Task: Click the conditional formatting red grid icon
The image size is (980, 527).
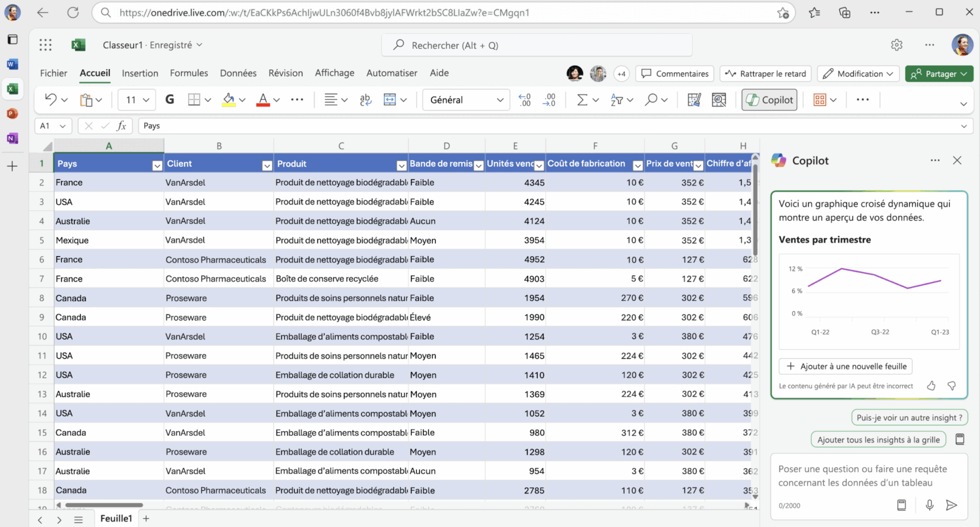Action: coord(820,100)
